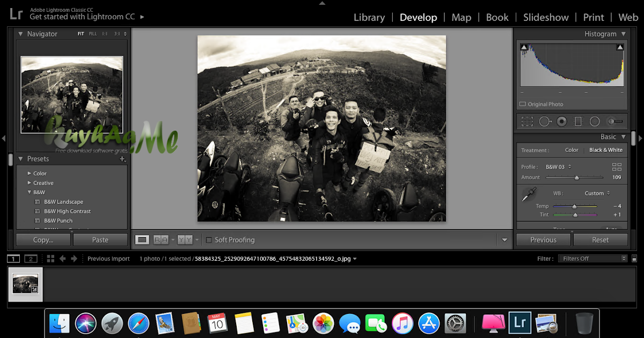644x338 pixels.
Task: Open filename source dropdown in filmstrip bar
Action: pyautogui.click(x=355, y=259)
